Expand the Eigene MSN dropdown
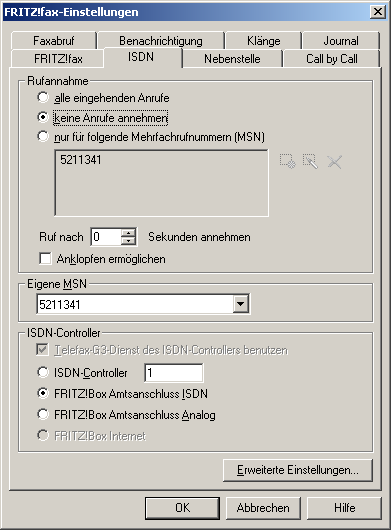The width and height of the screenshot is (391, 530). (x=241, y=304)
